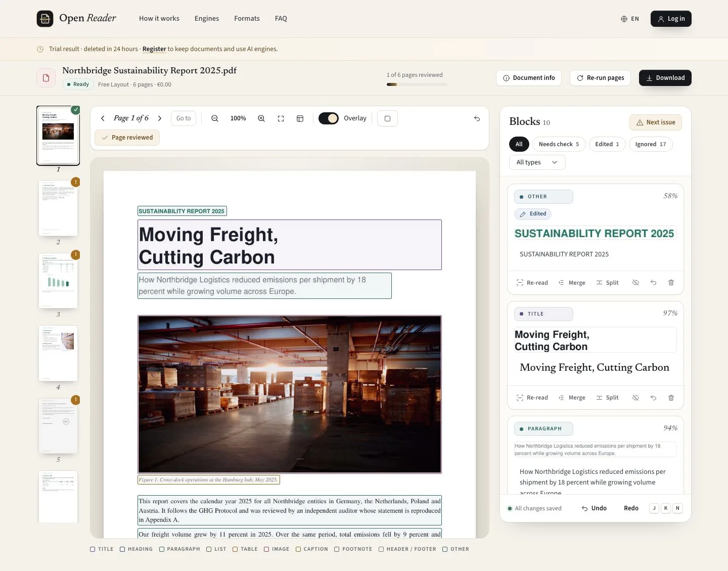
Task: Open the page 3 thumbnail
Action: tap(58, 281)
